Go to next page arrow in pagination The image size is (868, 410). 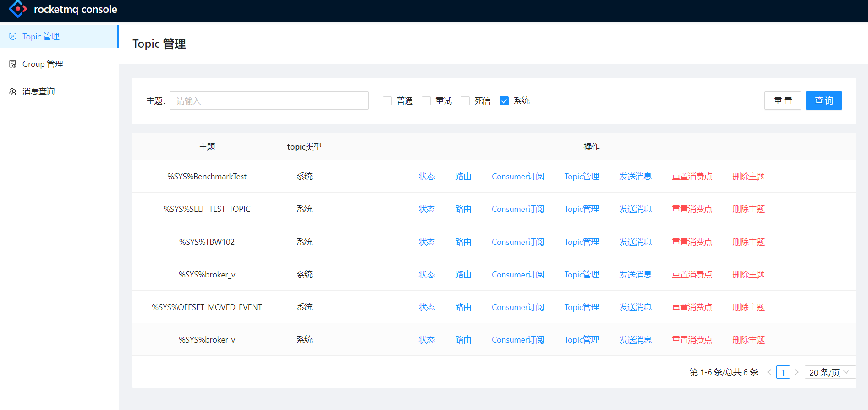tap(797, 372)
